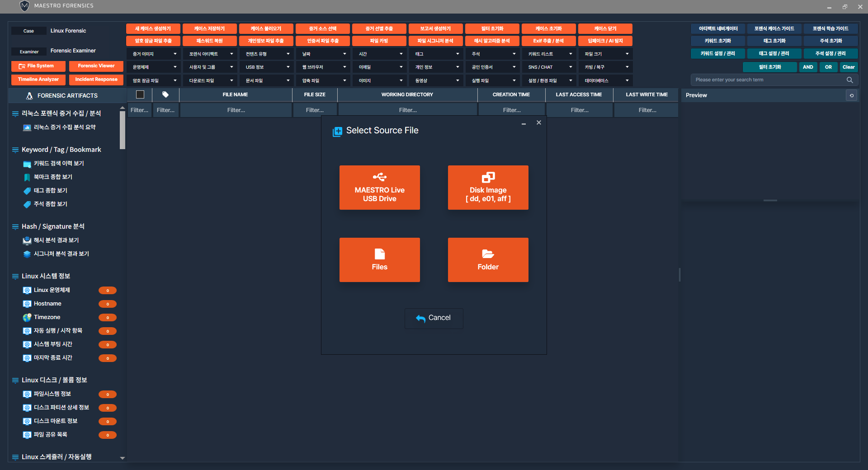Pick the Folder source icon
The image size is (868, 470).
488,254
